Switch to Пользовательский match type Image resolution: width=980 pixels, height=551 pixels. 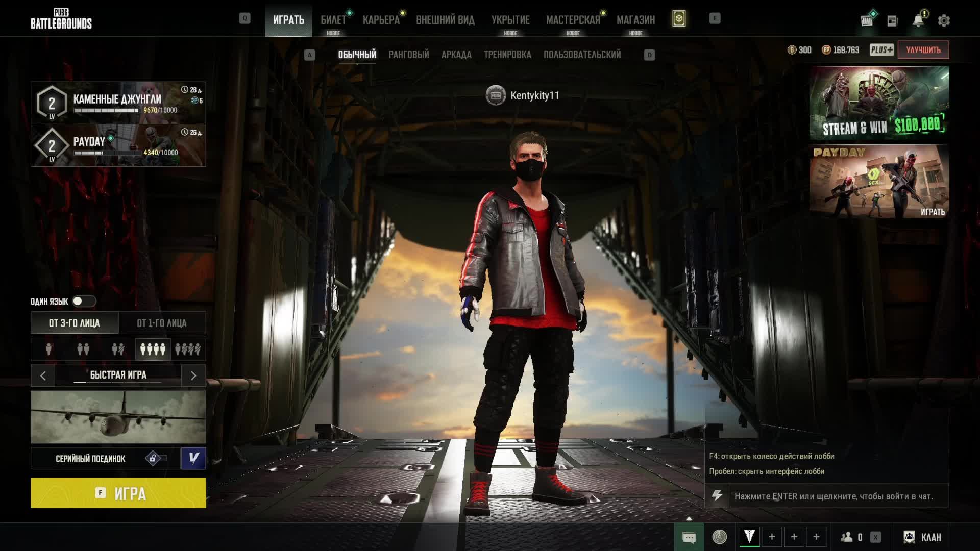click(582, 55)
